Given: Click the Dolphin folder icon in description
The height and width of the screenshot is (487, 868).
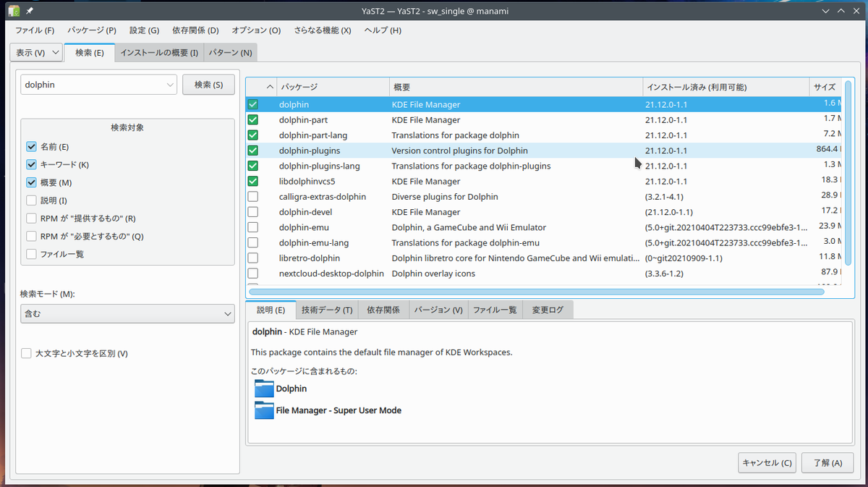Looking at the screenshot, I should click(x=264, y=389).
